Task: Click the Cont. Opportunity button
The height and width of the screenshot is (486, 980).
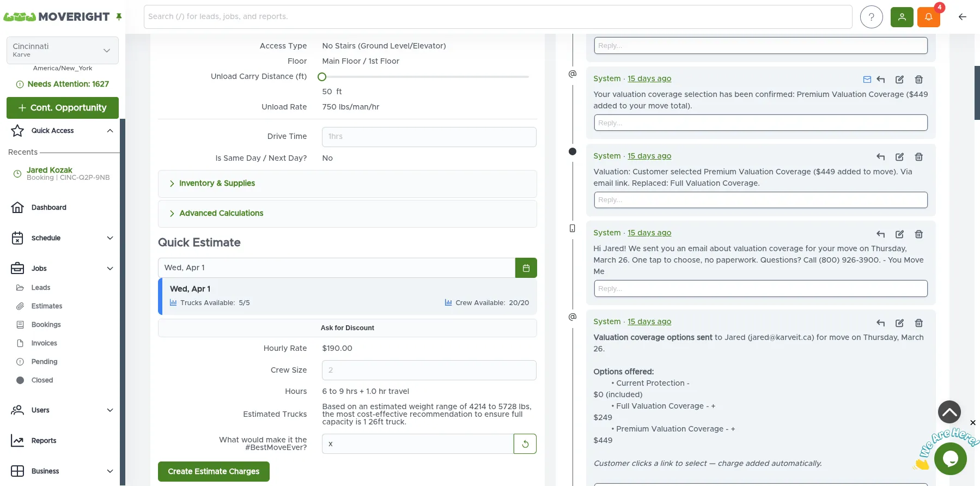Action: click(x=63, y=108)
